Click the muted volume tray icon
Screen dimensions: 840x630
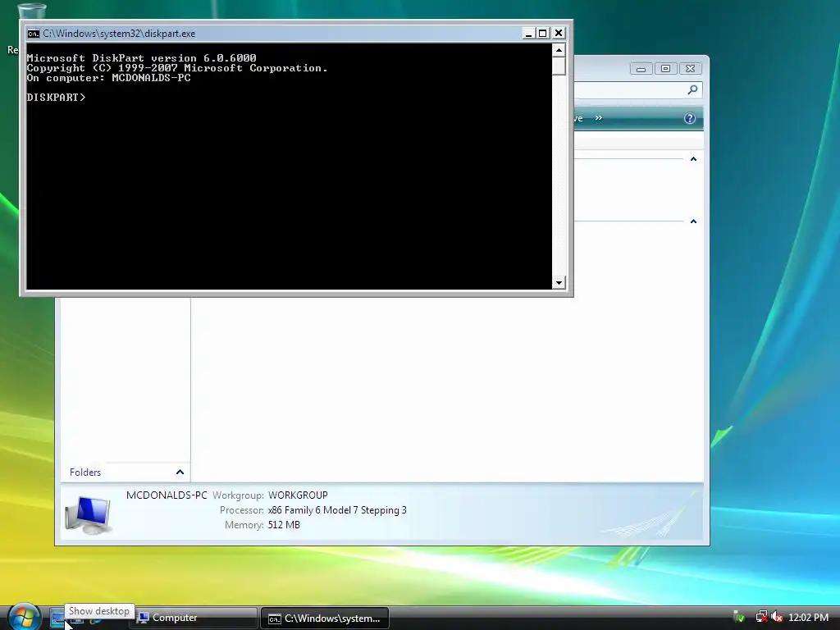776,618
